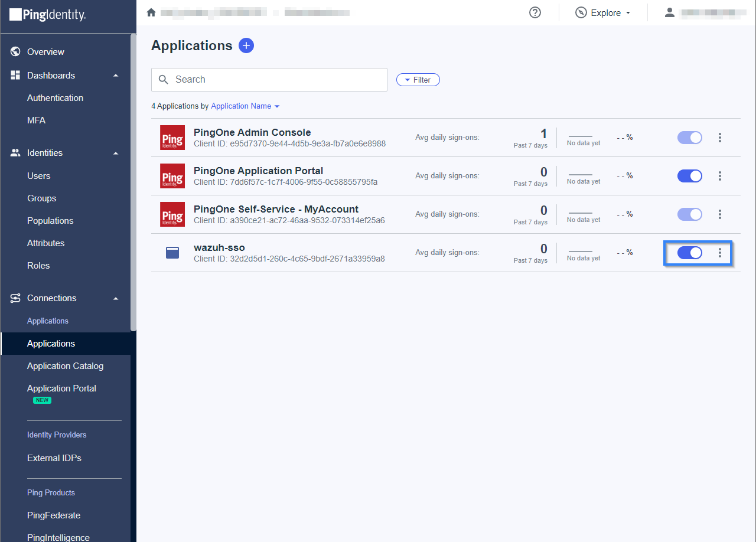Click the Connections icon in the sidebar
The width and height of the screenshot is (756, 542).
[16, 298]
